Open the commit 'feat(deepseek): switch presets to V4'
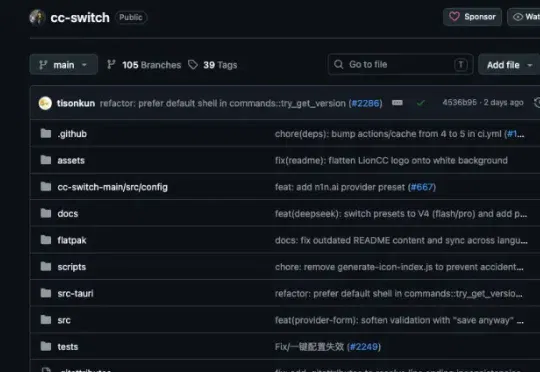The image size is (540, 372). click(401, 214)
